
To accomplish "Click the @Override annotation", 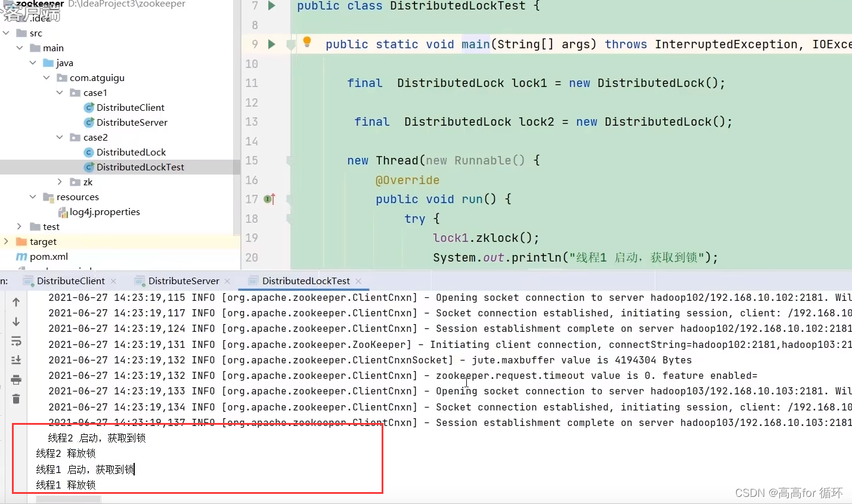I will 407,180.
